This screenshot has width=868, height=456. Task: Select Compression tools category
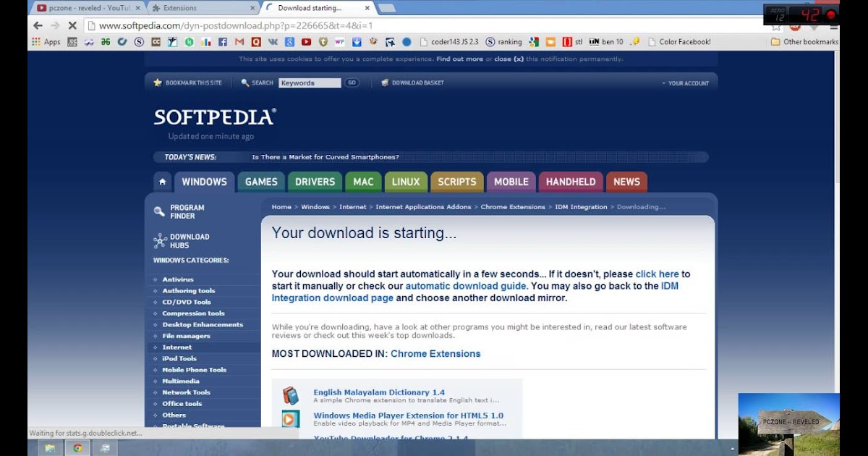click(x=193, y=313)
